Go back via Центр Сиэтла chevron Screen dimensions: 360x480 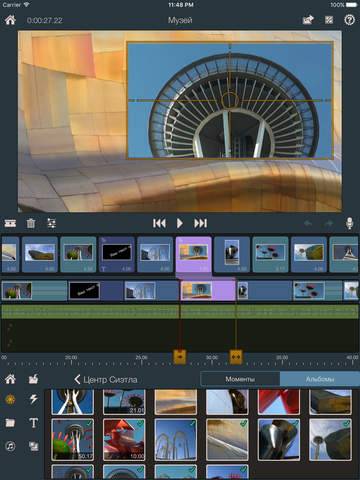[x=105, y=379]
